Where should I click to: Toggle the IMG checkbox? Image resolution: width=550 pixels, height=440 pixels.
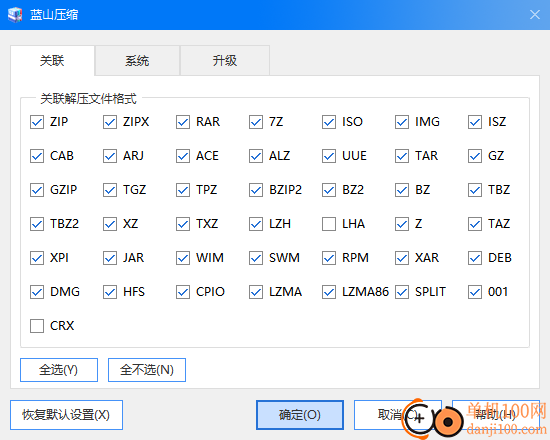coord(402,122)
